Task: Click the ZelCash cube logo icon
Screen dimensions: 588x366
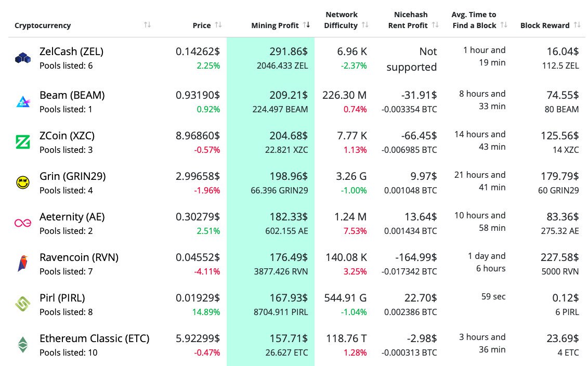Action: click(23, 58)
